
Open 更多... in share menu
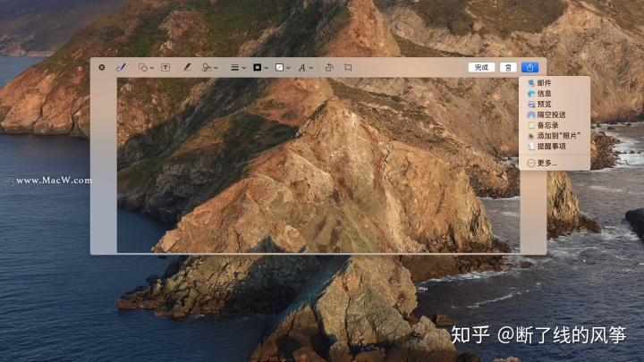point(555,163)
